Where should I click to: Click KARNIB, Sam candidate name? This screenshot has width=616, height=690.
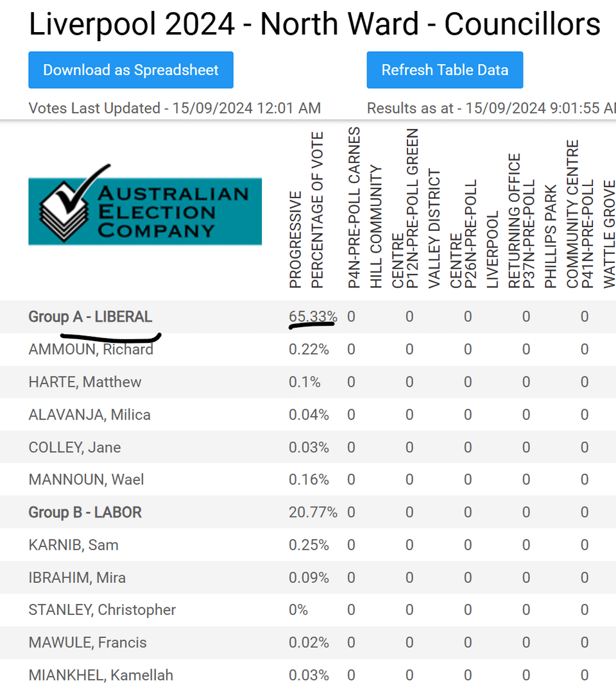point(74,545)
